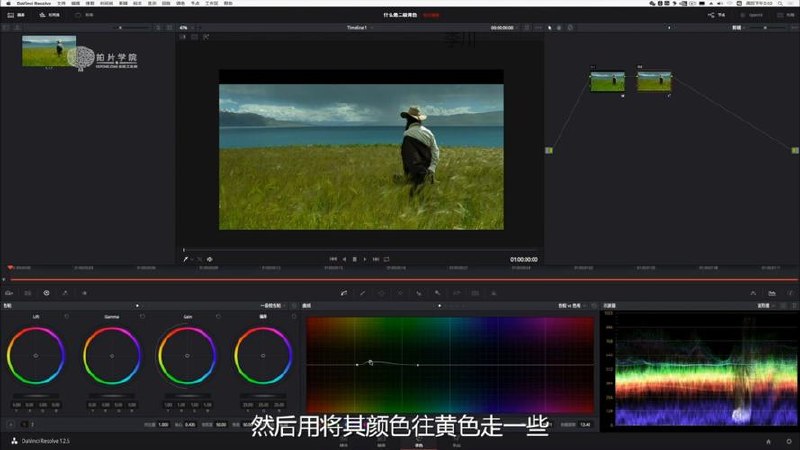
Task: Toggle the Lightbox view
Action: click(x=784, y=15)
